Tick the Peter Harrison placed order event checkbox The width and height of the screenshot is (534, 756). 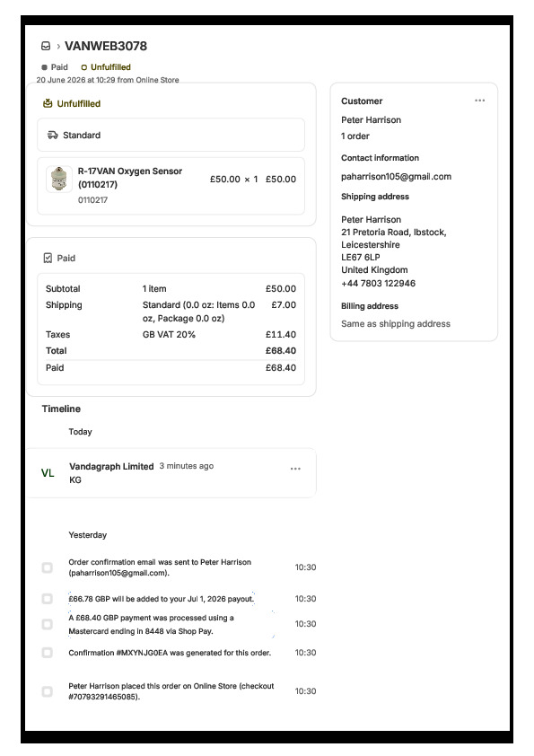(48, 691)
